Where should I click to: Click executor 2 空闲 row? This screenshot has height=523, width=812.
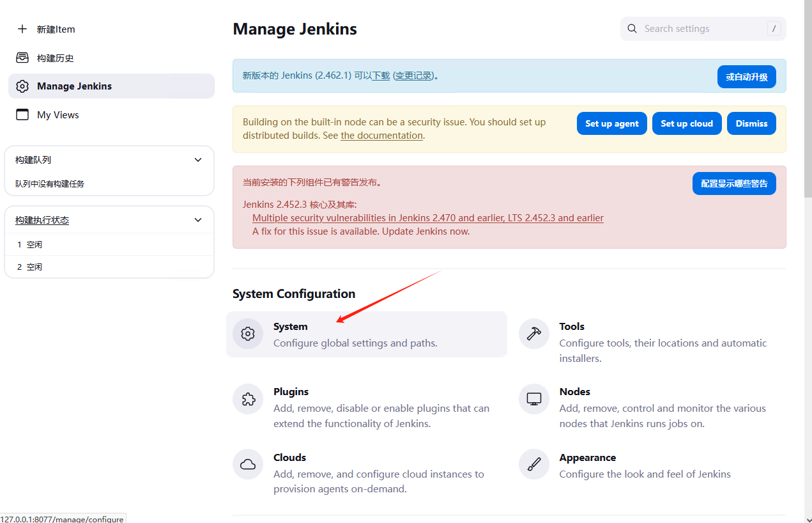(109, 267)
